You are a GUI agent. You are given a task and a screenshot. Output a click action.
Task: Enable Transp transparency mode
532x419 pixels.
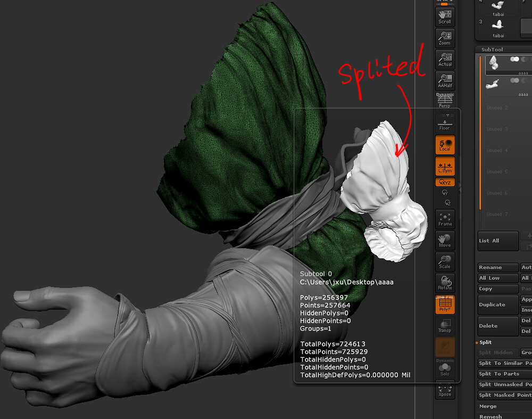[445, 326]
